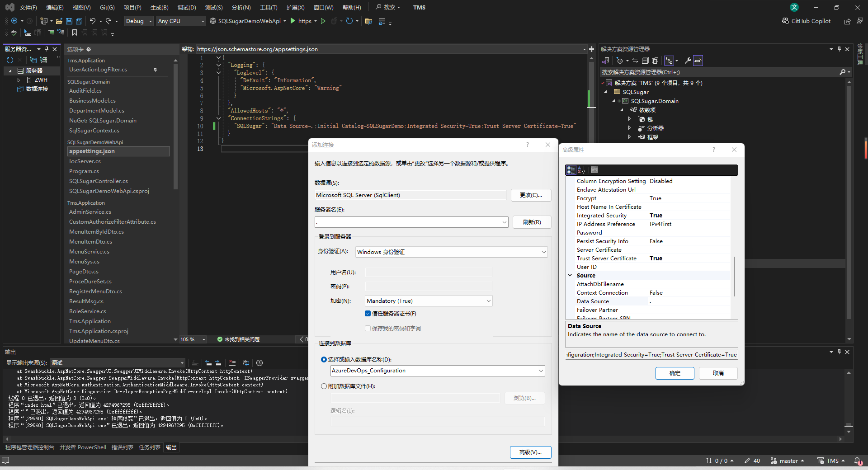Click the notifications bell in status bar
The height and width of the screenshot is (470, 868).
click(x=857, y=461)
